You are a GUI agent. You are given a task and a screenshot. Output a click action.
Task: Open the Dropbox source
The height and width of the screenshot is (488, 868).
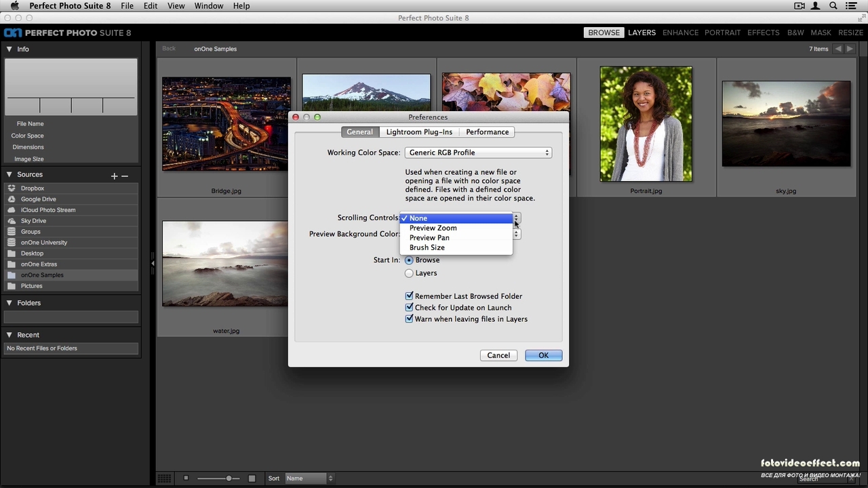71,188
